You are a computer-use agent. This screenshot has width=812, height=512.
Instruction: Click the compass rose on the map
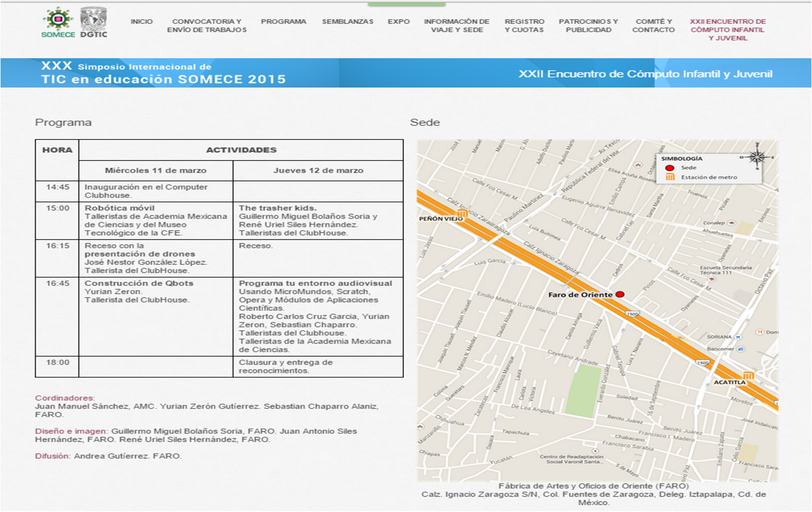[757, 157]
